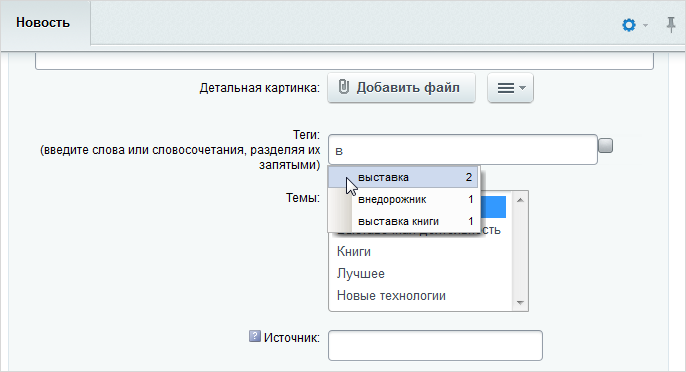
Task: Focus the Теги input field
Action: tap(462, 150)
